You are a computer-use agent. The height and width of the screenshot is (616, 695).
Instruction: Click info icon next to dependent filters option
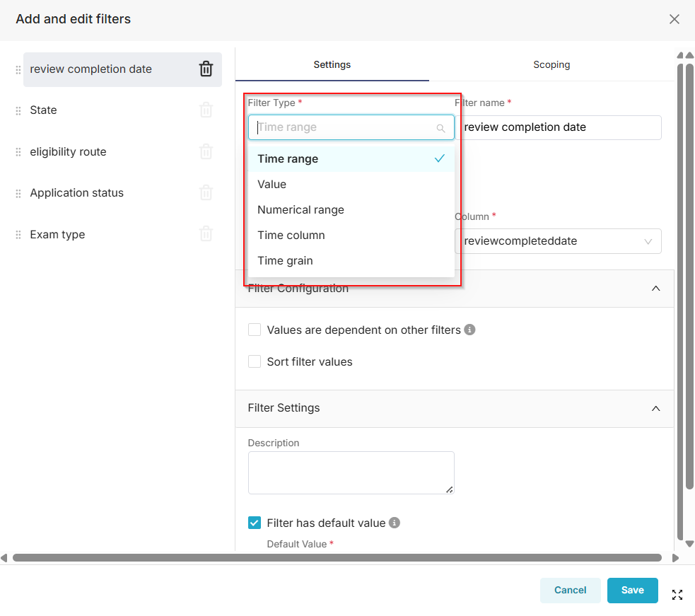point(470,330)
